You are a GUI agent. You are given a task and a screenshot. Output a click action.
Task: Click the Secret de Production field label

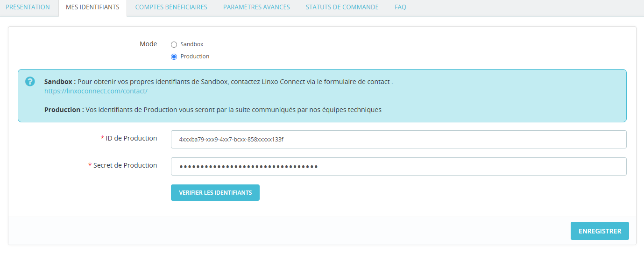click(125, 165)
